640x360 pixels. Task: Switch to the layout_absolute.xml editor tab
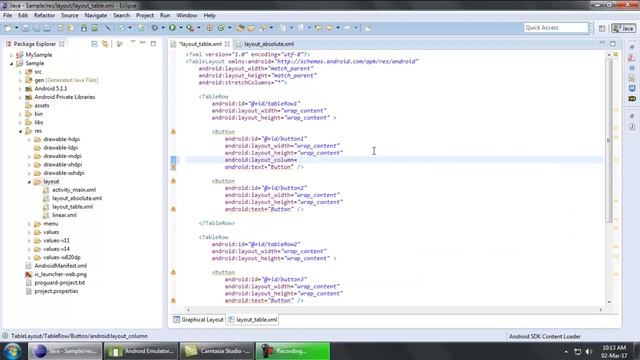tap(269, 44)
